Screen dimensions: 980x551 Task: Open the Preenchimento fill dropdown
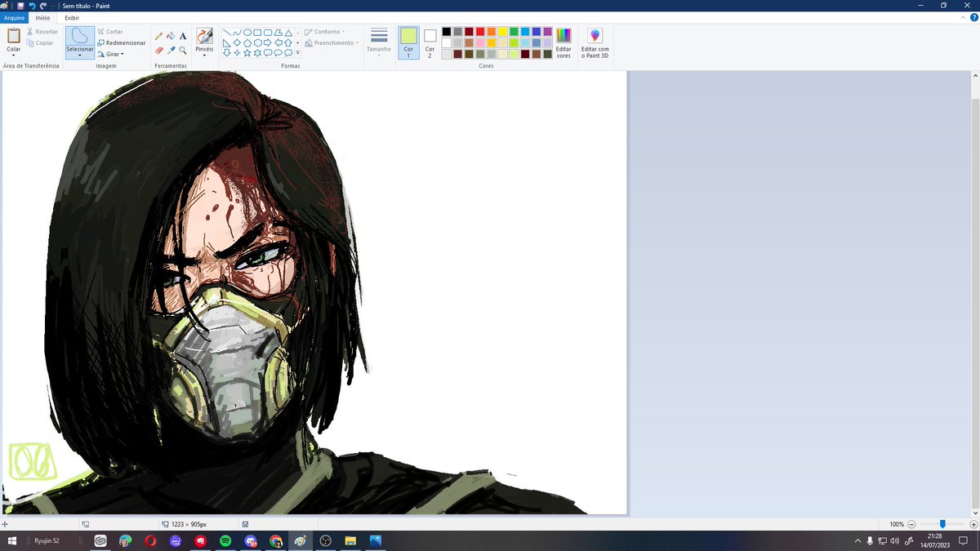point(330,42)
